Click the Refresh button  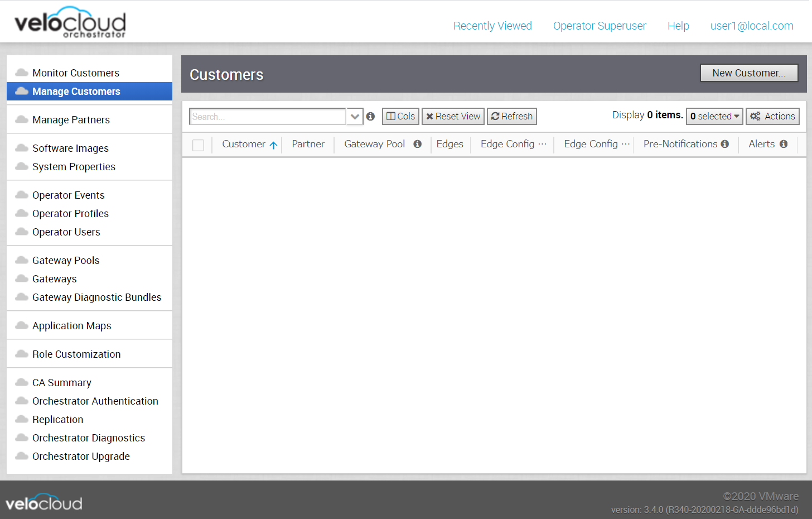pyautogui.click(x=511, y=116)
